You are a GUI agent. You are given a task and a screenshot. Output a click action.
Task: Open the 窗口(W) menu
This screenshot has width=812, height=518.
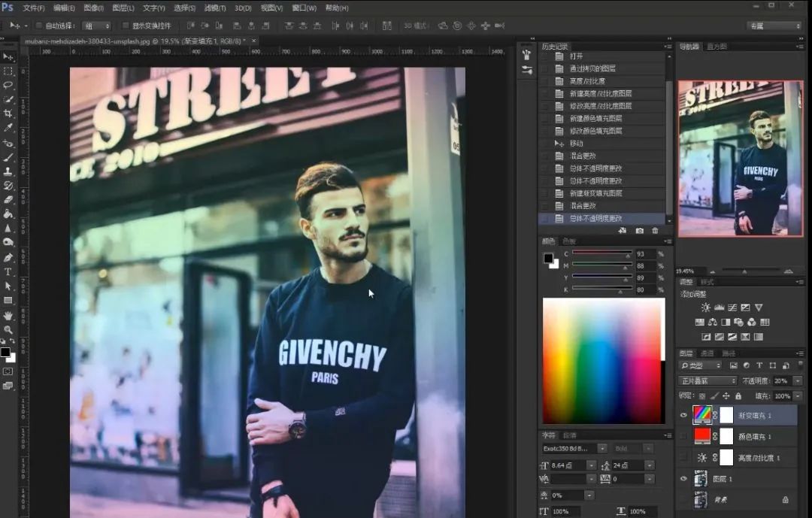point(304,8)
